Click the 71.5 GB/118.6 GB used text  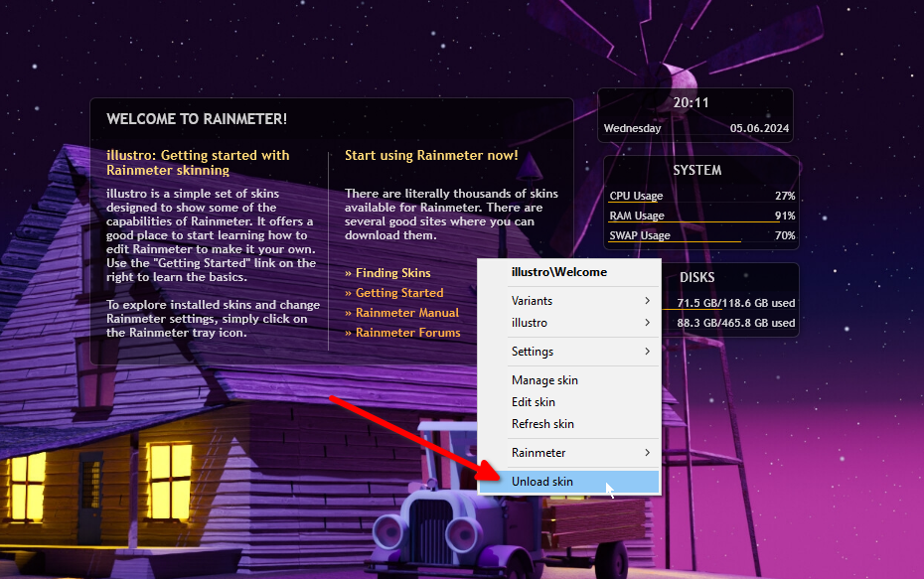736,303
